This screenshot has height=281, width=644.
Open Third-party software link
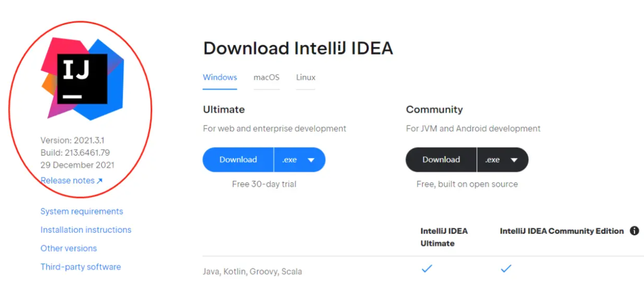(x=80, y=267)
